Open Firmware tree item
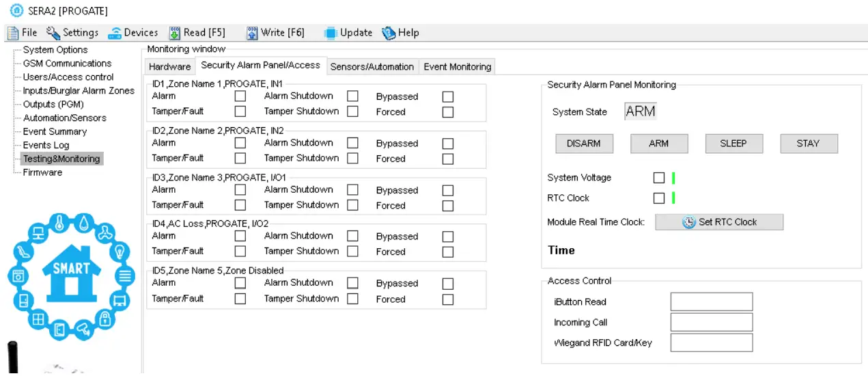868x376 pixels. tap(42, 172)
